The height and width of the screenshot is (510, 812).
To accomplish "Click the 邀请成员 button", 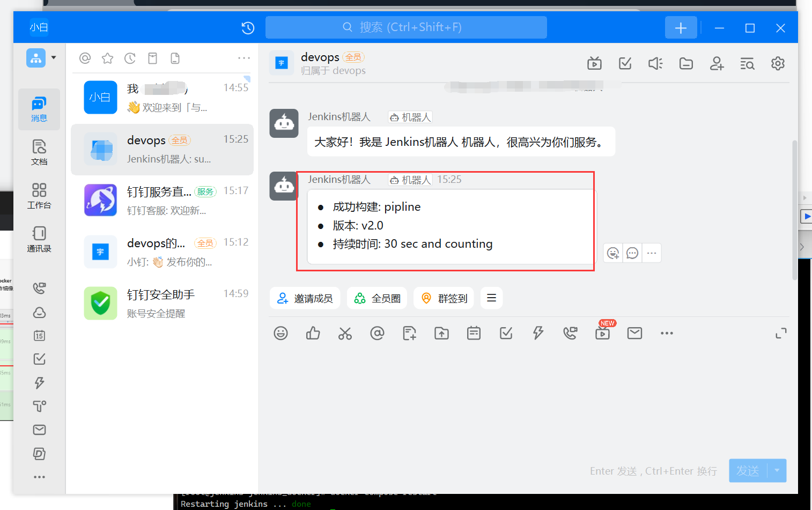I will coord(305,298).
